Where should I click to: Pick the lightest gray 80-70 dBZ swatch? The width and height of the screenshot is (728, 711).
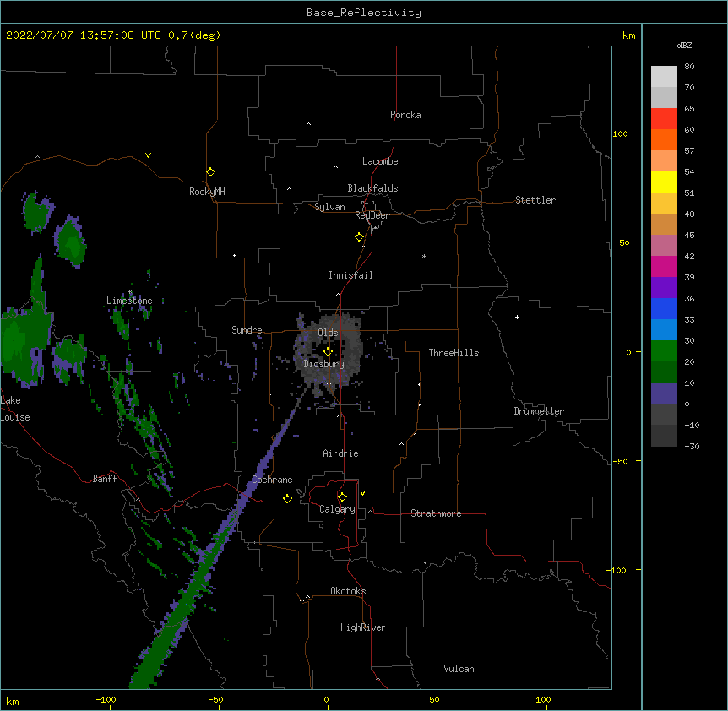pos(664,77)
